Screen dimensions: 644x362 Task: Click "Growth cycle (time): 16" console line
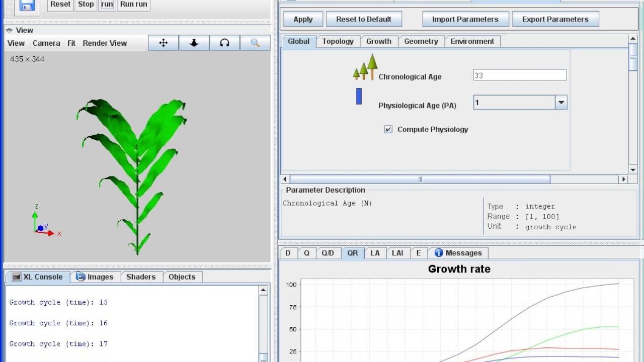point(58,323)
